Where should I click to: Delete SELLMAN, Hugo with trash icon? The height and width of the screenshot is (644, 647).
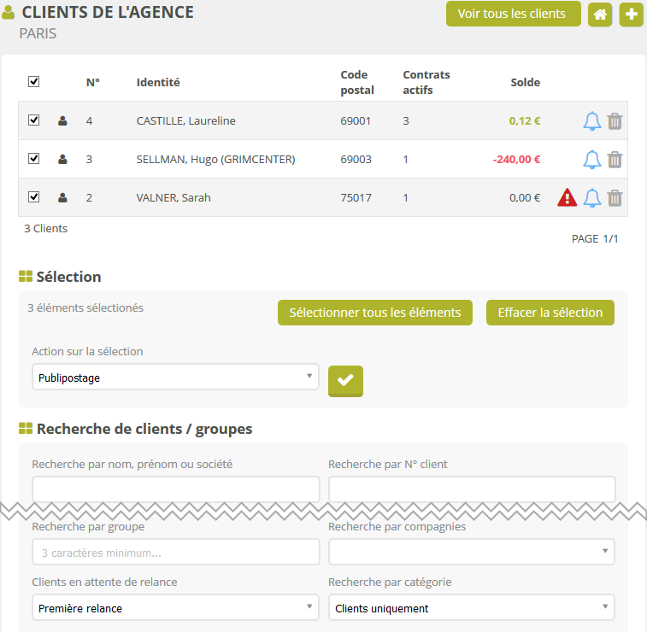pos(615,160)
